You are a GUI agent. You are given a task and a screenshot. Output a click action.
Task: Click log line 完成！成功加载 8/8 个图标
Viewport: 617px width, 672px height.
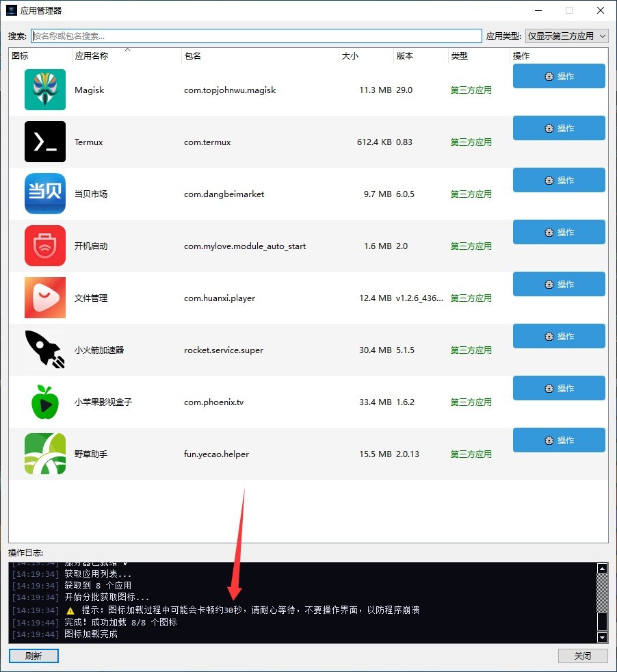(x=120, y=622)
